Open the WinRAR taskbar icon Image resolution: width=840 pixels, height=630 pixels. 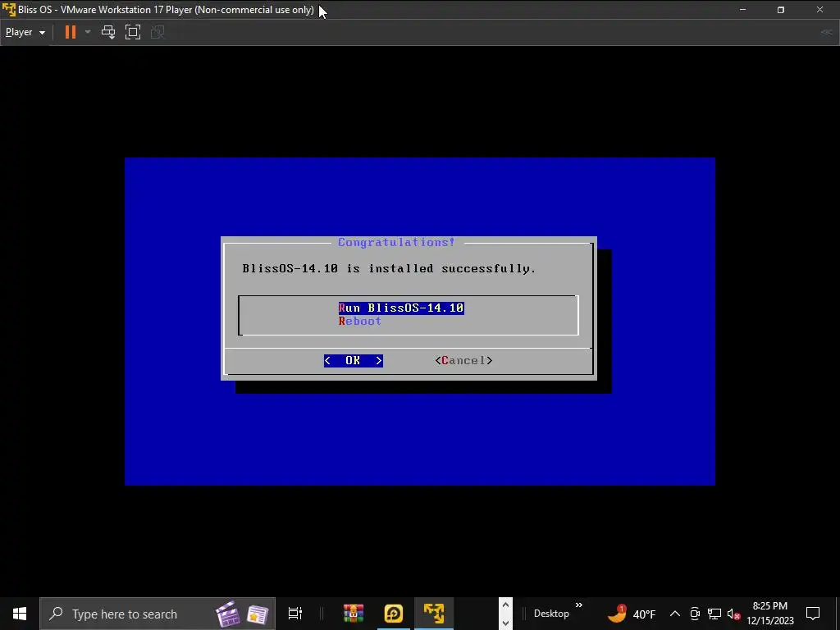354,614
